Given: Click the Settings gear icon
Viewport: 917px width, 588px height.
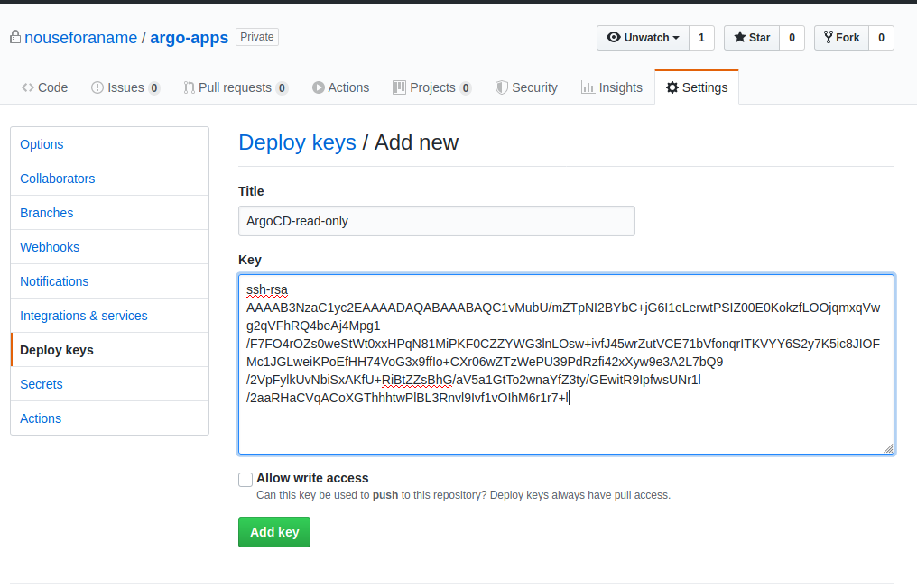Looking at the screenshot, I should (672, 87).
